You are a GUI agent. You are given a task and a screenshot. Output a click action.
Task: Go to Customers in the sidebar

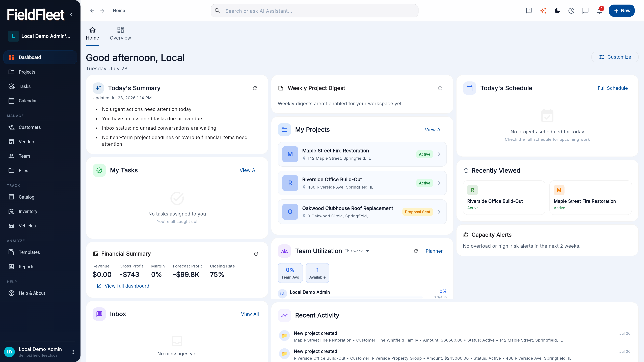(x=40, y=127)
